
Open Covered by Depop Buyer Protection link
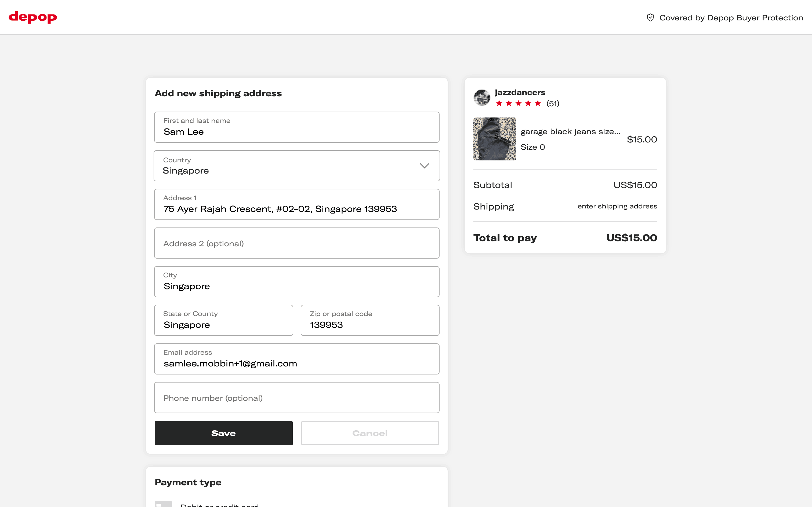pyautogui.click(x=731, y=18)
